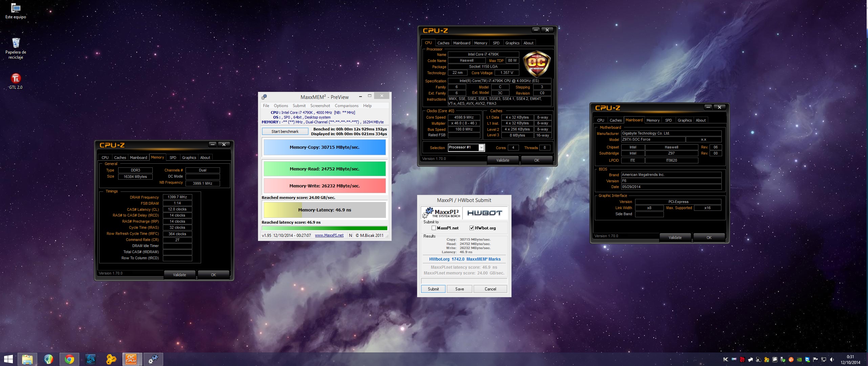Click Validate in the memory CPU-Z window

tap(179, 275)
